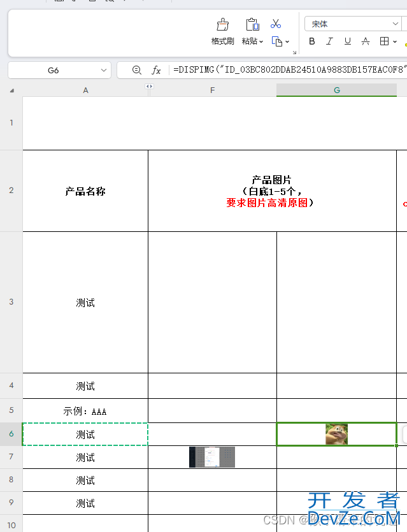Select row 3 header
Viewport: 407px width, 532px height.
[11, 302]
